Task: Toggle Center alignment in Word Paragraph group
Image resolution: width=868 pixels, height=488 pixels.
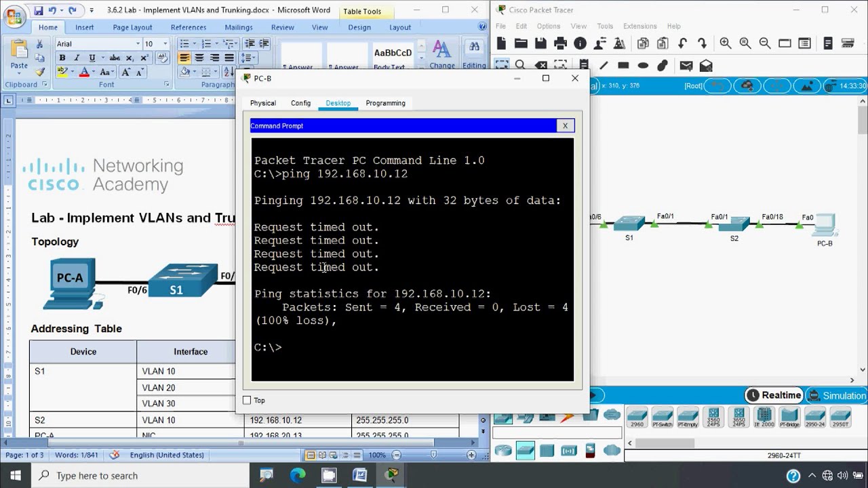Action: click(x=199, y=58)
